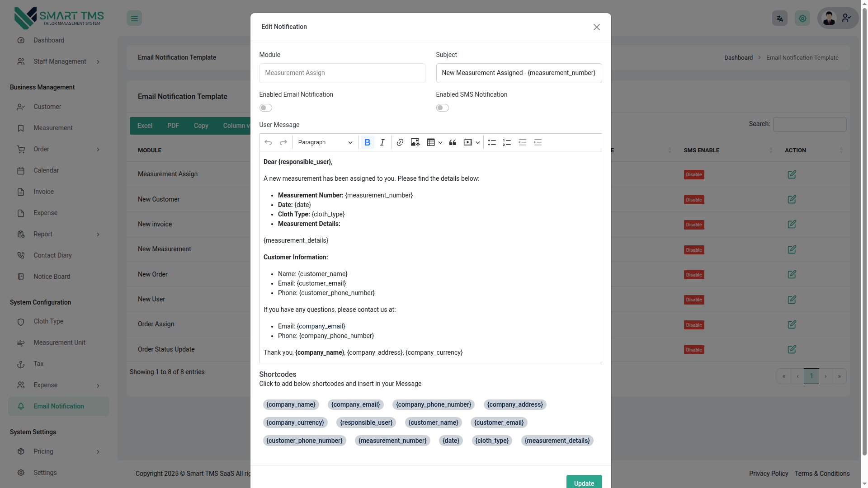The width and height of the screenshot is (868, 488).
Task: Insert a bulleted list
Action: pyautogui.click(x=492, y=142)
